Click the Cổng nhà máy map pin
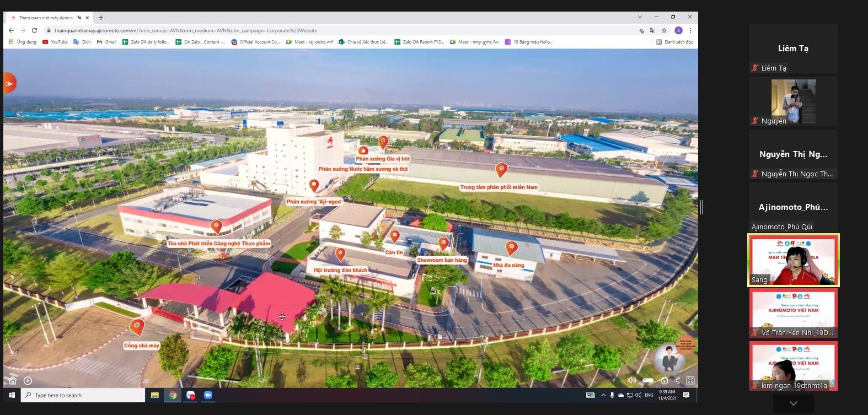 tap(137, 326)
